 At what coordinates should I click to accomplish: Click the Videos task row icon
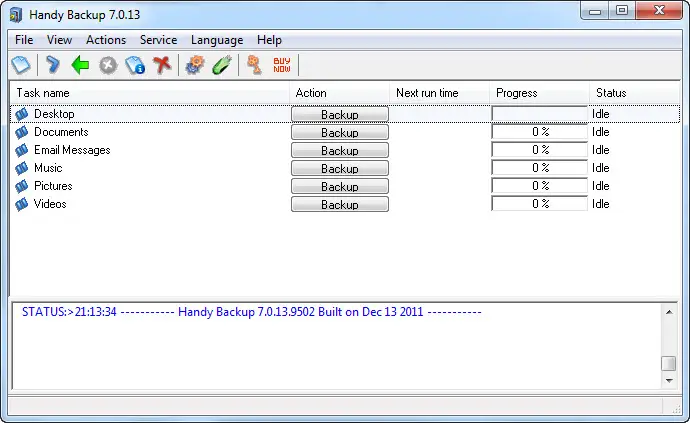point(21,204)
